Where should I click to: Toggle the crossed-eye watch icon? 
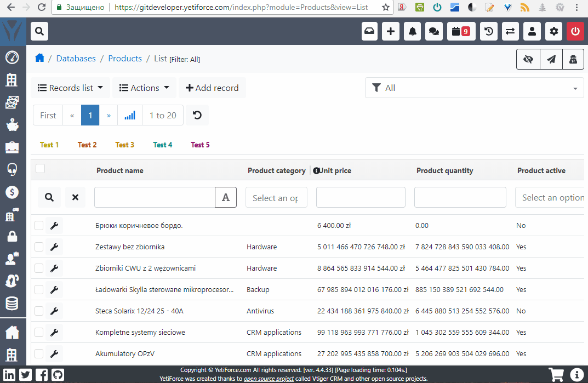(x=528, y=59)
